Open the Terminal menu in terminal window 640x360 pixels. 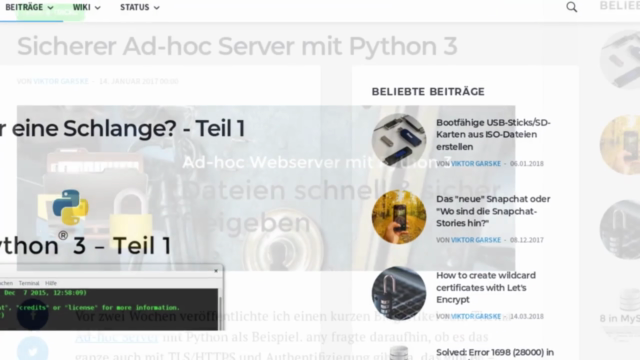point(29,283)
